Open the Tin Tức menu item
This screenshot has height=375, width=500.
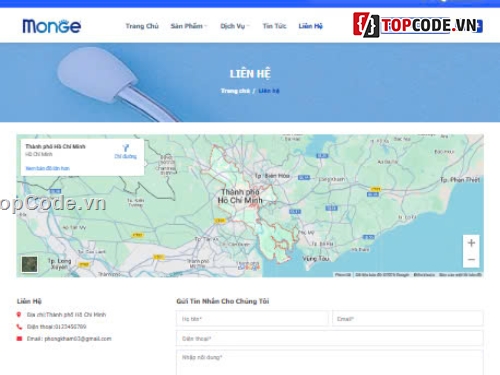click(x=274, y=26)
